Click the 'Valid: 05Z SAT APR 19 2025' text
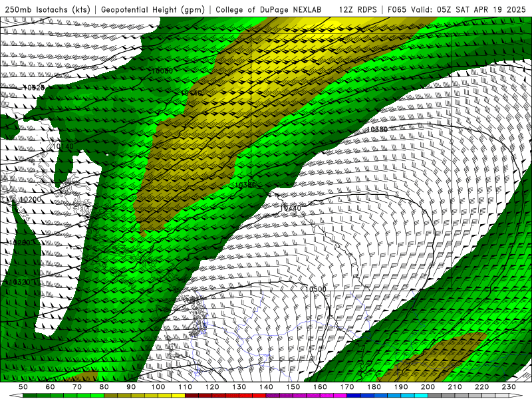Viewport: 532px width, 399px height. click(468, 9)
